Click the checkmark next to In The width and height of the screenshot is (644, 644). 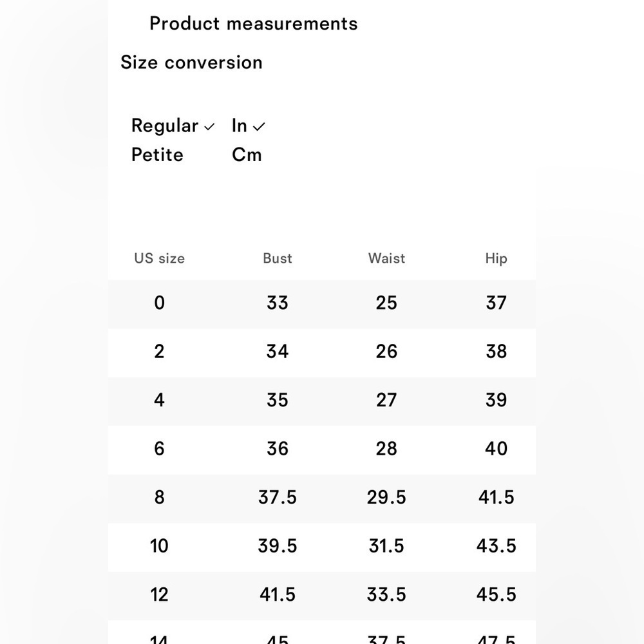(259, 127)
